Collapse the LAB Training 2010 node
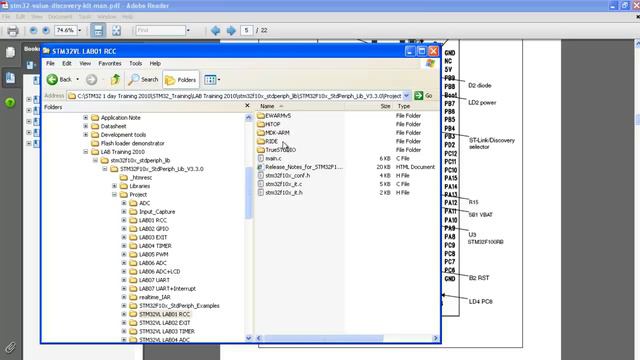The height and width of the screenshot is (360, 640). tap(86, 152)
